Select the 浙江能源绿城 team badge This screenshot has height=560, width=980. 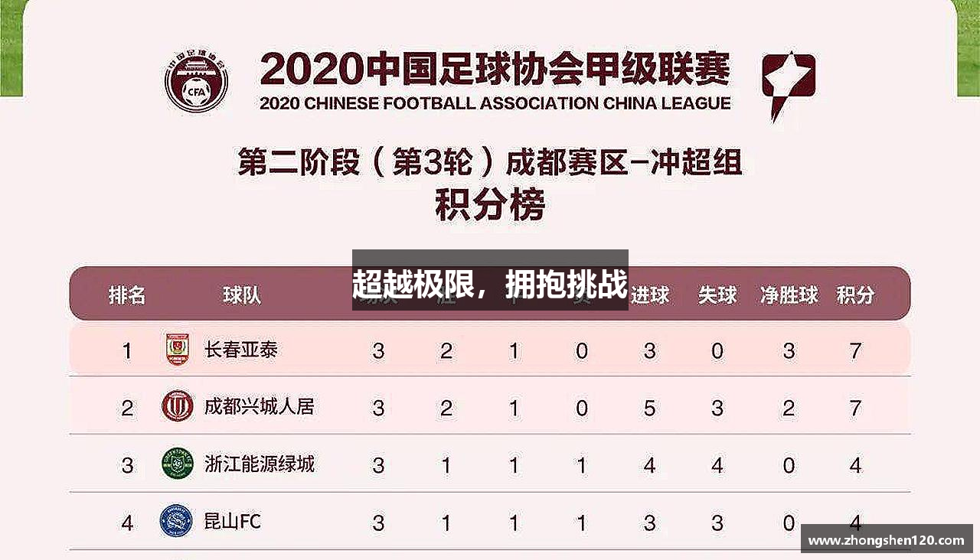point(178,464)
